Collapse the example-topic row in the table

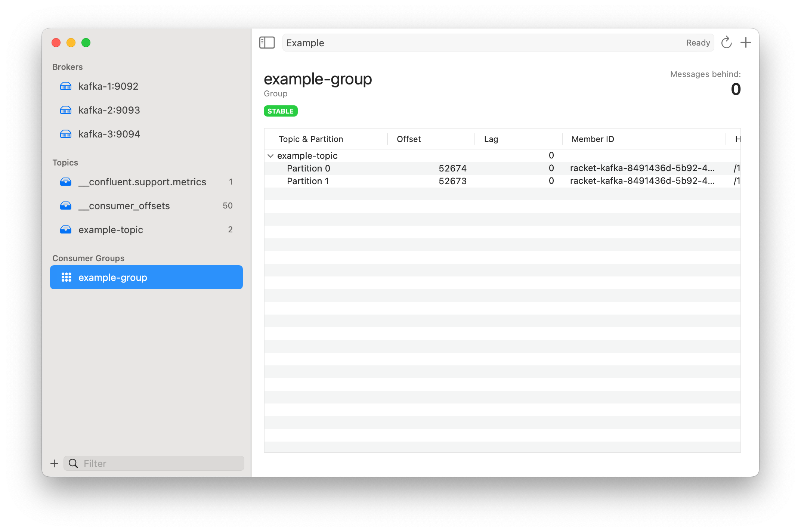(x=270, y=156)
